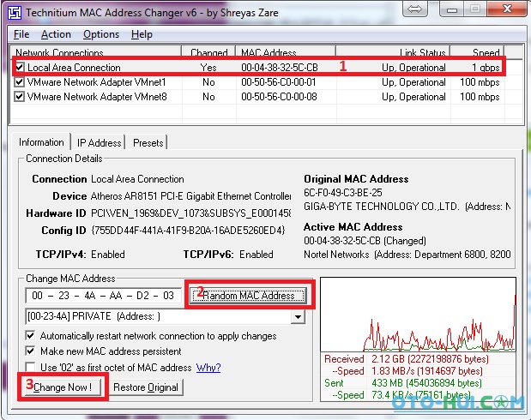Open the Action menu
Image resolution: width=531 pixels, height=420 pixels.
click(x=56, y=34)
